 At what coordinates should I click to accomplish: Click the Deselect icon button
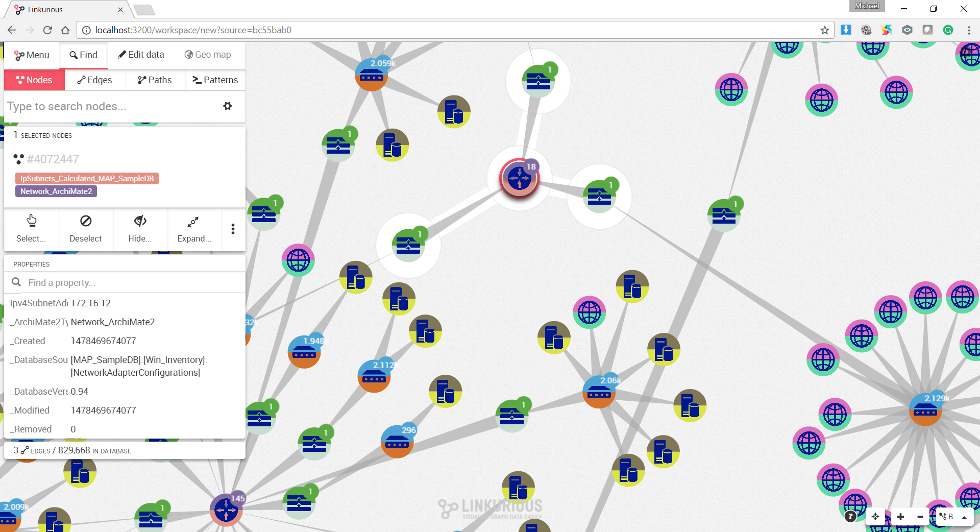coord(86,229)
